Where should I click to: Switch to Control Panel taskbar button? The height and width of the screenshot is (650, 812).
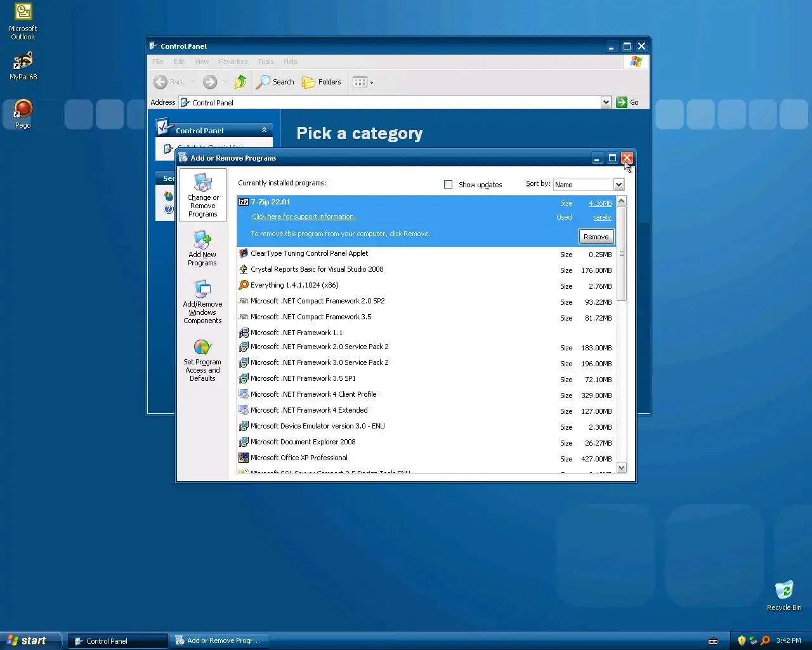pos(118,641)
